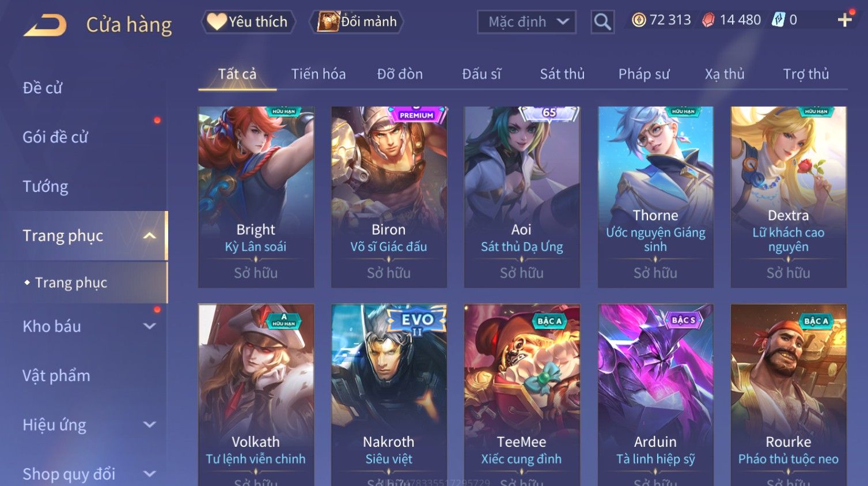This screenshot has height=486, width=868.
Task: Tap the blue voucher currency icon
Action: click(x=778, y=20)
